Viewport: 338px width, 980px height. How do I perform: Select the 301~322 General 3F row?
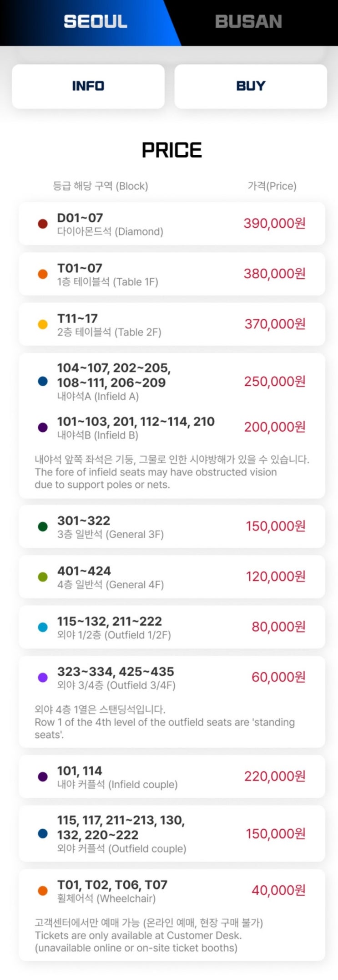pyautogui.click(x=172, y=526)
